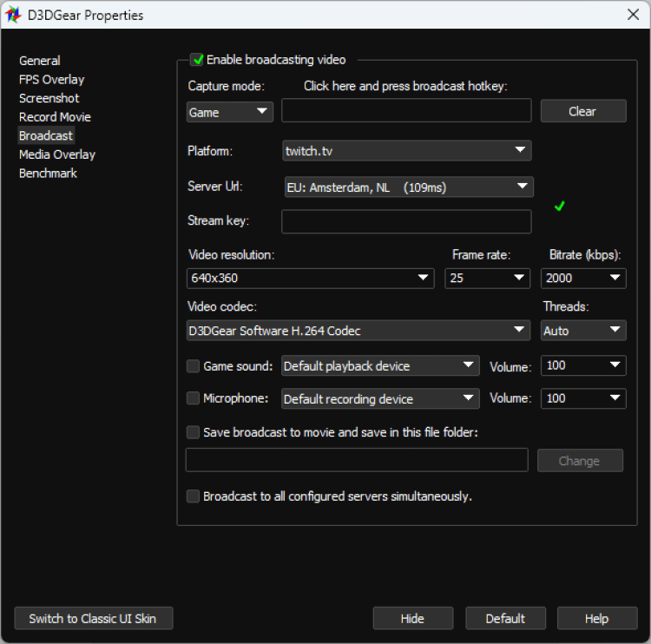Go to the Screenshot settings page

[49, 98]
